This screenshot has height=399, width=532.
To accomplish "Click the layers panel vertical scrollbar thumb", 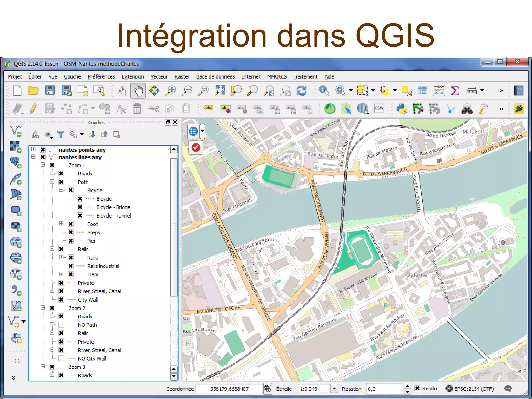I will click(x=174, y=227).
